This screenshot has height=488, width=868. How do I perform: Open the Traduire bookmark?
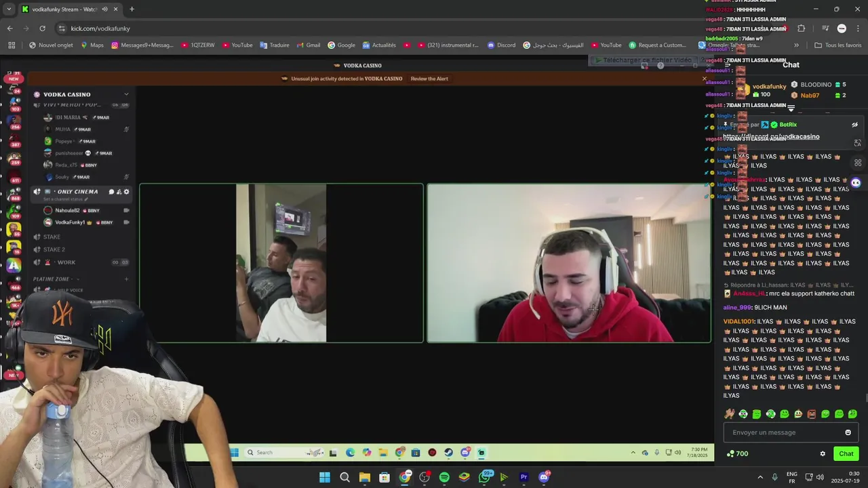(x=274, y=45)
